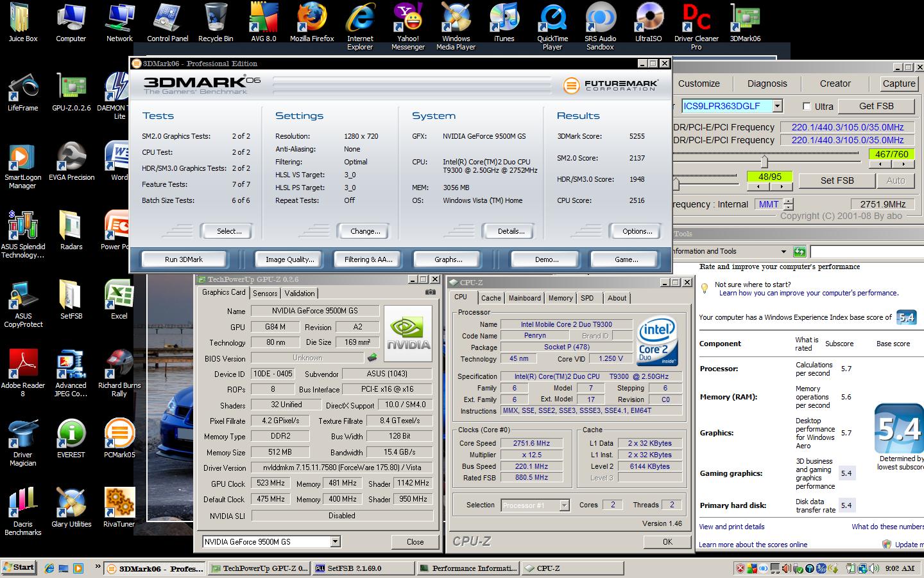Open the Control Panel desktop icon

click(167, 22)
